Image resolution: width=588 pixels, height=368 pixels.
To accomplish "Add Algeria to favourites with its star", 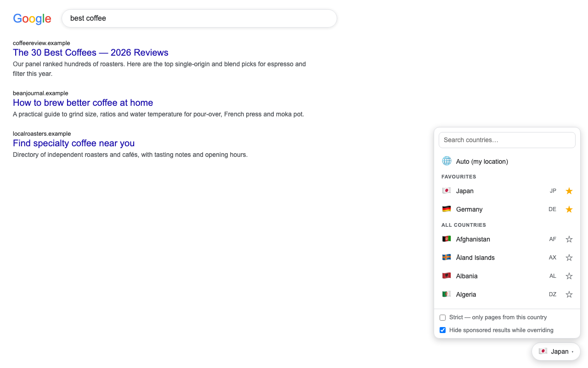I will 569,294.
